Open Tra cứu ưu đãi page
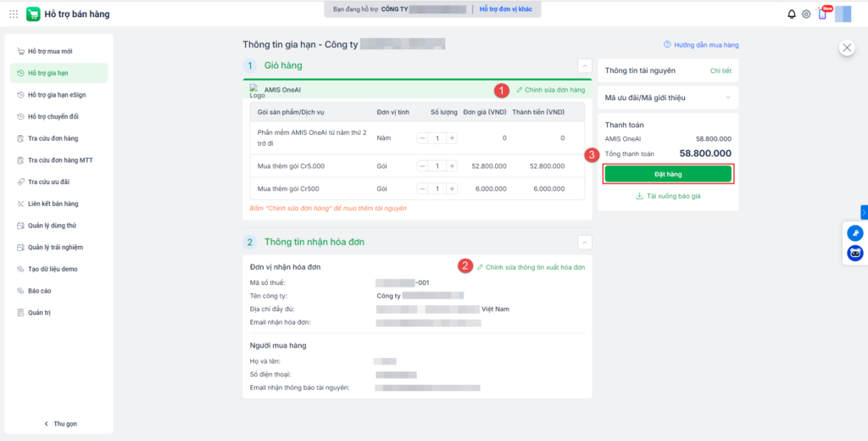The image size is (868, 441). 58,181
